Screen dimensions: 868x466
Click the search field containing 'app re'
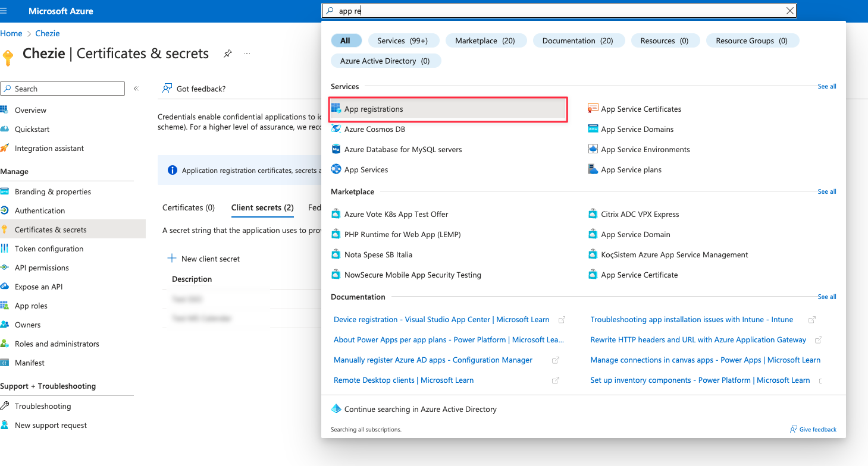click(x=559, y=11)
